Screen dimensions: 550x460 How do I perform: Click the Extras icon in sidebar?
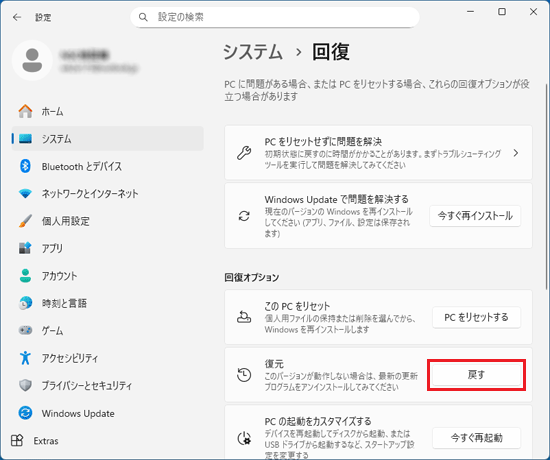[17, 440]
